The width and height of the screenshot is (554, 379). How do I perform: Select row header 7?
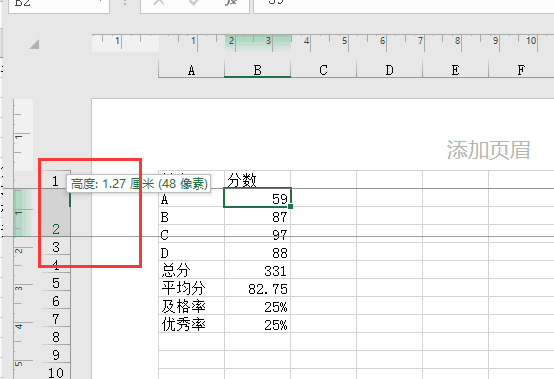click(55, 319)
